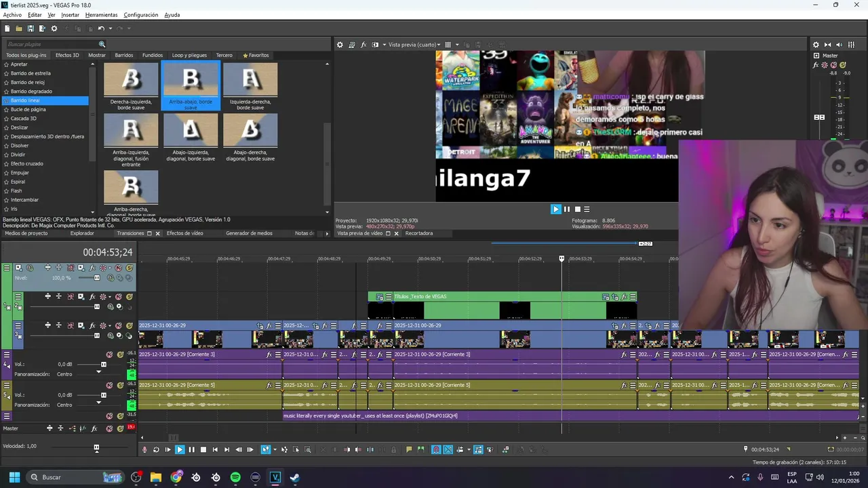The image size is (868, 488).
Task: Open the Archivo menu
Action: tap(12, 15)
